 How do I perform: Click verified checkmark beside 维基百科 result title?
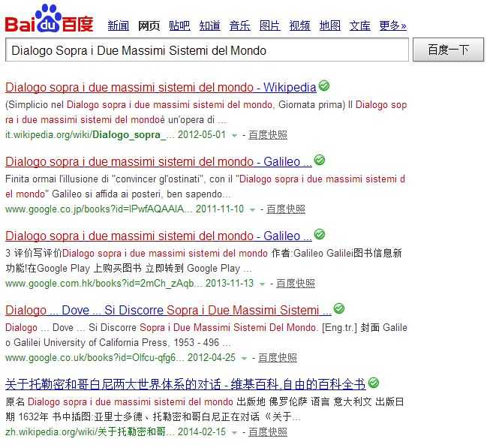click(373, 383)
